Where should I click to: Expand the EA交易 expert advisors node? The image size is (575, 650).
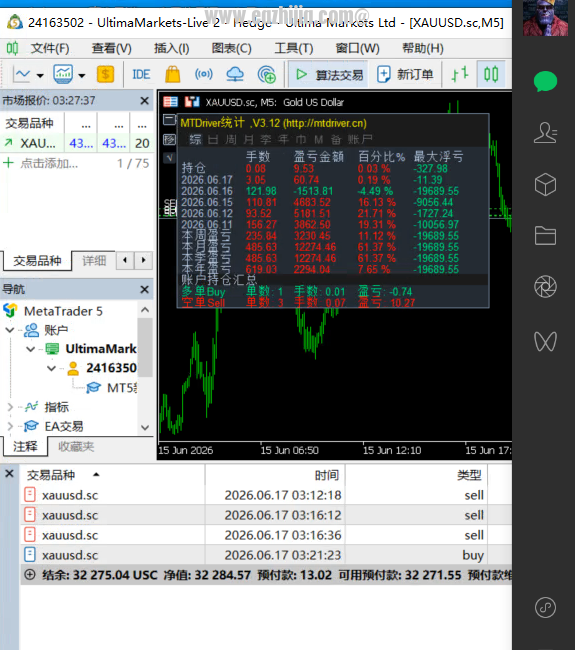click(x=10, y=426)
